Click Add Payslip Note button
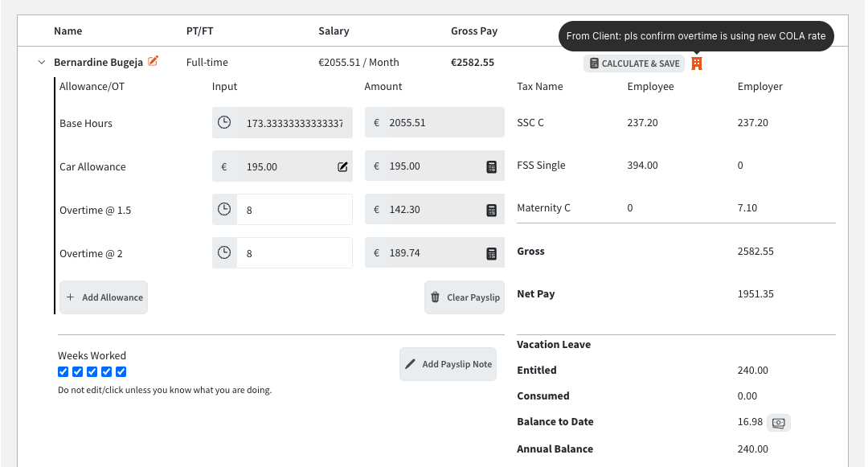Viewport: 868px width, 467px height. click(x=448, y=364)
